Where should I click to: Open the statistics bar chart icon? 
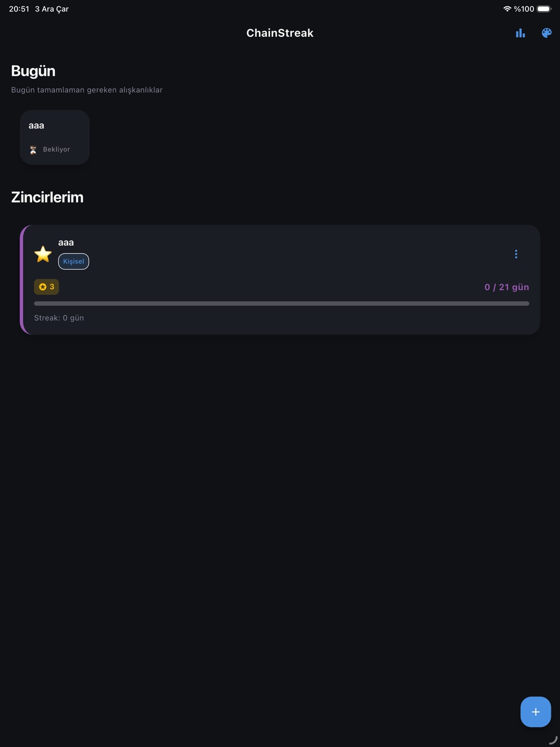[x=520, y=33]
